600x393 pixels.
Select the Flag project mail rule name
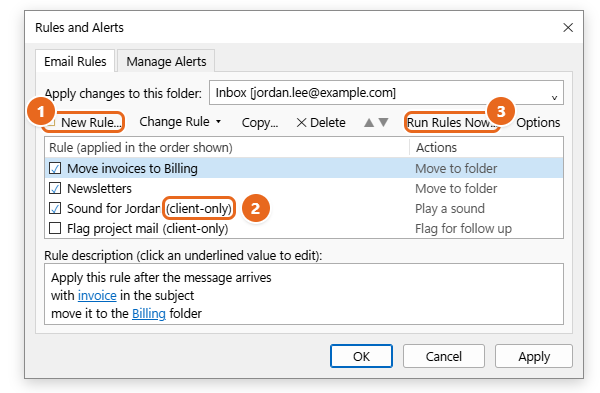[x=147, y=228]
